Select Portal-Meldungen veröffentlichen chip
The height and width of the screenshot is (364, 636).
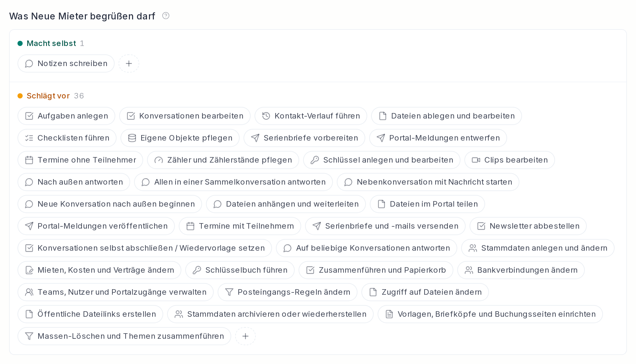coord(96,226)
